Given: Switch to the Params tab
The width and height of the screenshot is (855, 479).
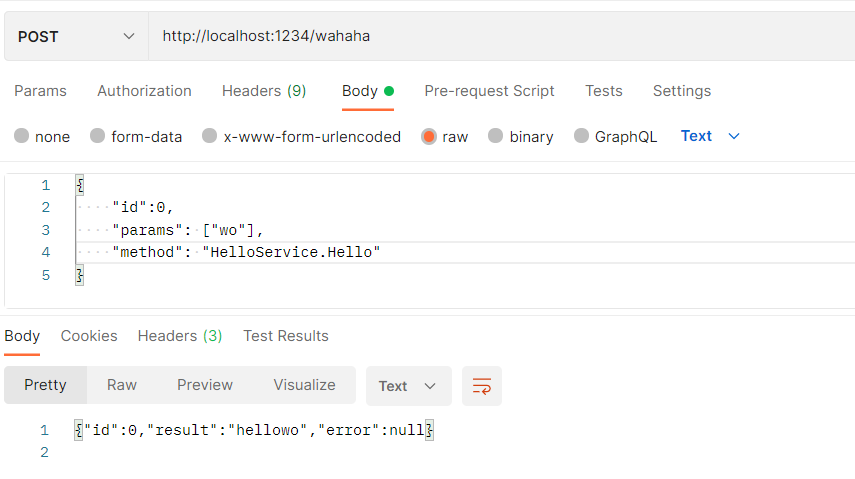Looking at the screenshot, I should [x=40, y=91].
